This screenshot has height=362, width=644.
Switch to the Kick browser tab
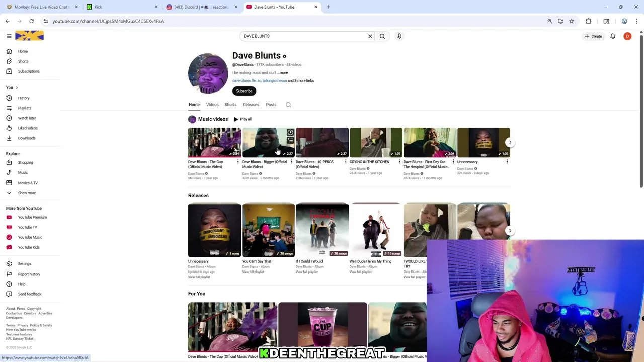(x=122, y=7)
